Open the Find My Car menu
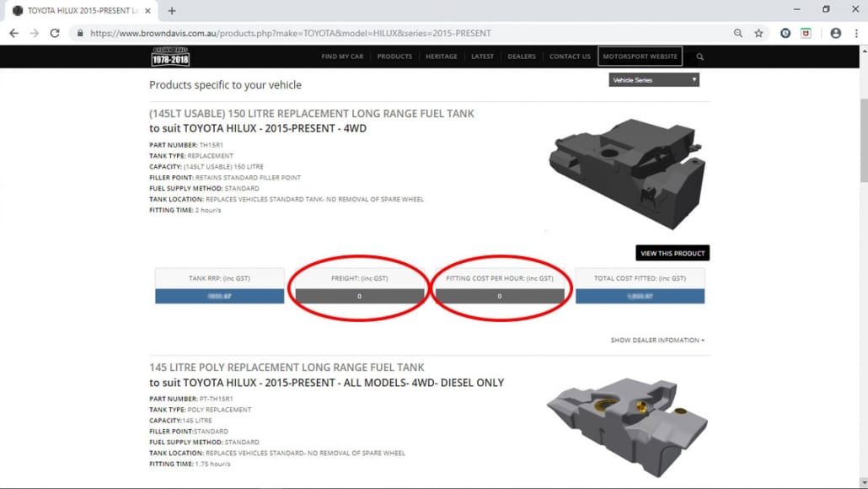 (x=342, y=56)
